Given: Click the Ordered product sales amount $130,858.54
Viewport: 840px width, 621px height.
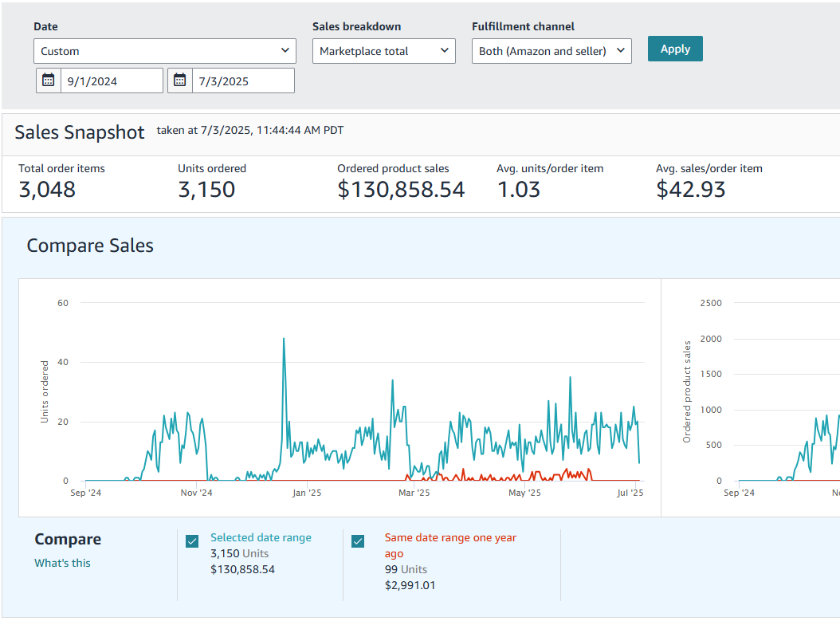Looking at the screenshot, I should (x=401, y=190).
